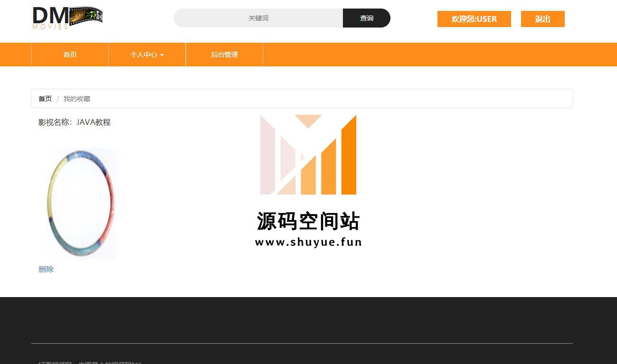Click the 删除 link under the thumbnail

click(46, 269)
